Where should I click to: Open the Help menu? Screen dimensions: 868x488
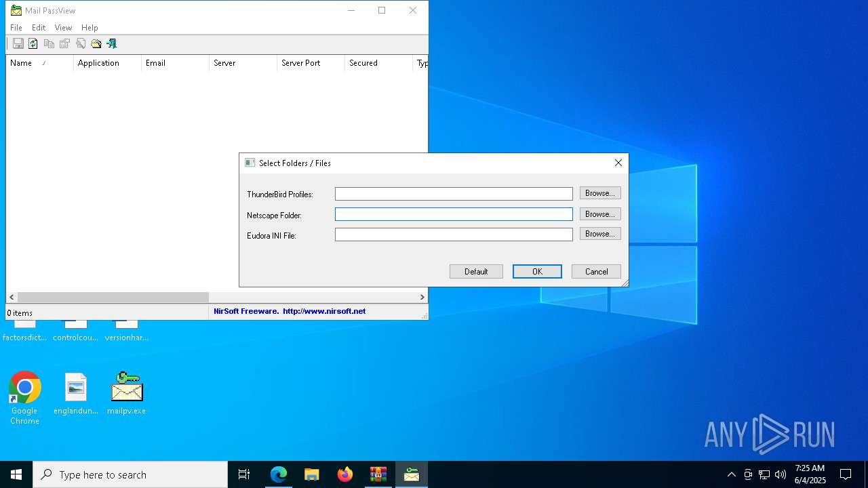pyautogui.click(x=90, y=28)
